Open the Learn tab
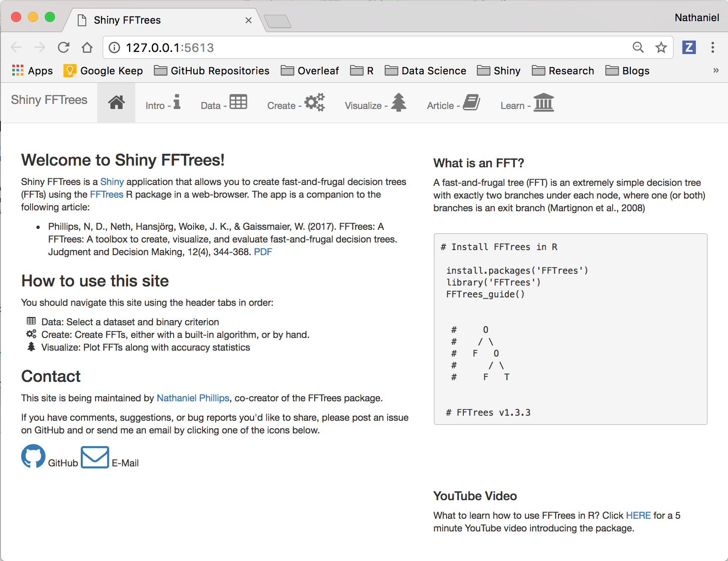This screenshot has width=728, height=561. [527, 102]
